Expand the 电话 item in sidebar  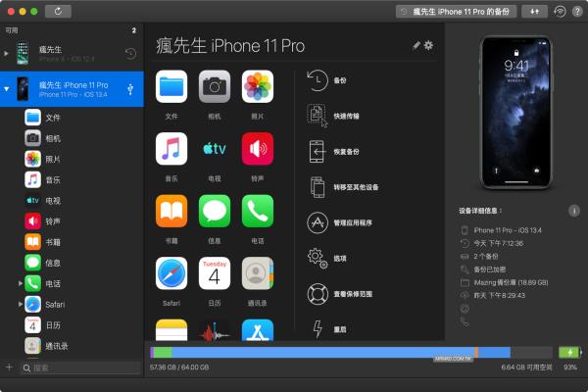21,283
